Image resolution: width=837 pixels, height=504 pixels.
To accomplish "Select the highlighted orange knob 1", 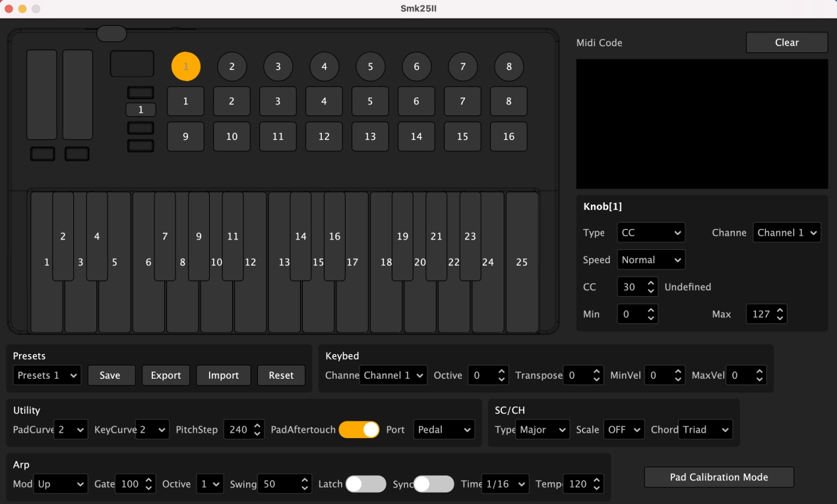I will coord(186,67).
